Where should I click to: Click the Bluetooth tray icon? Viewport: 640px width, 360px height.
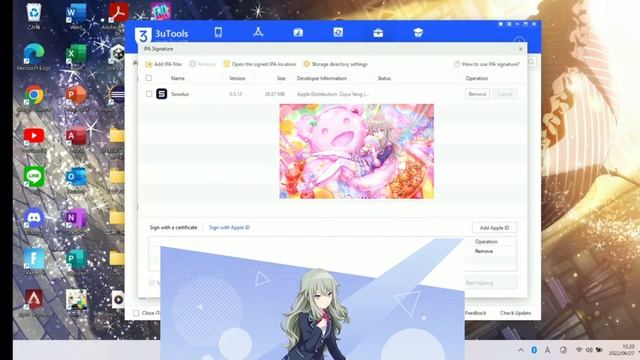(534, 350)
